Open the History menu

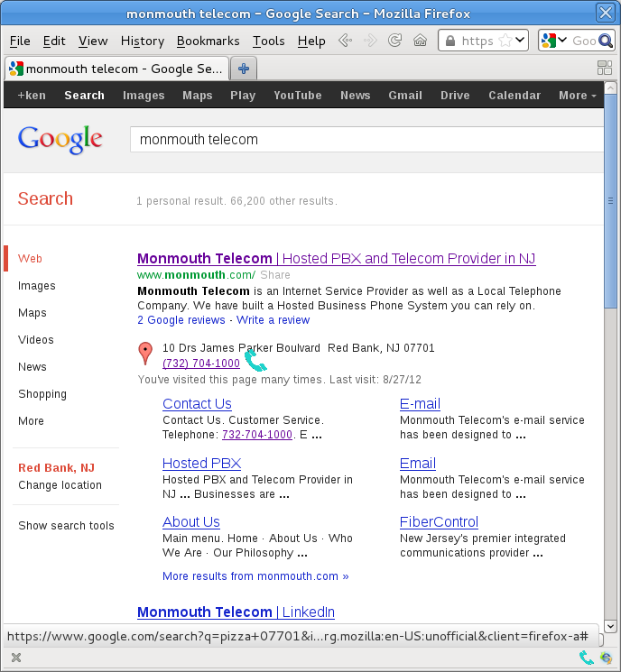tap(142, 41)
